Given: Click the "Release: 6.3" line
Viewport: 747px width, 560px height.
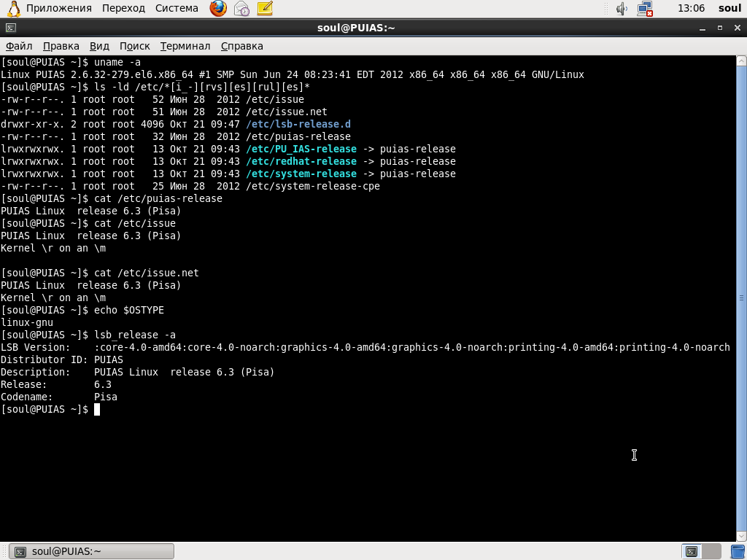Looking at the screenshot, I should (x=56, y=384).
